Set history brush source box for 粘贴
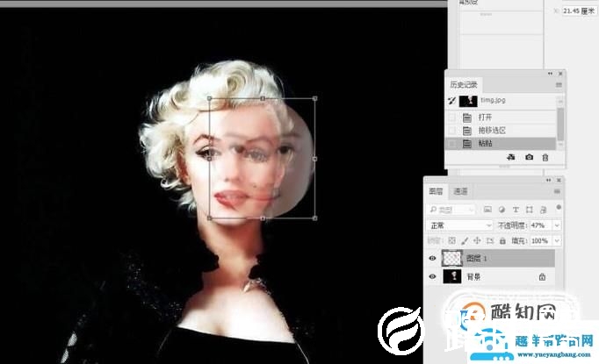The width and height of the screenshot is (599, 364). [452, 144]
